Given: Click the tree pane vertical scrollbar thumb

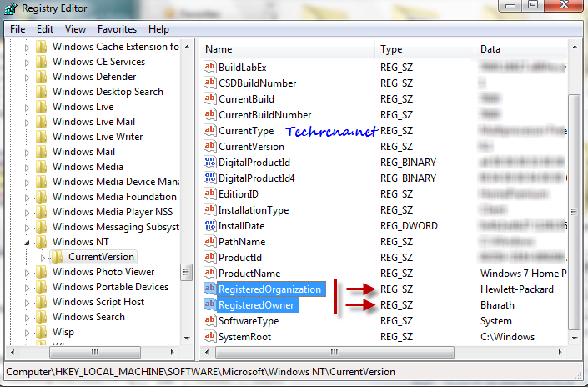Looking at the screenshot, I should tap(186, 272).
